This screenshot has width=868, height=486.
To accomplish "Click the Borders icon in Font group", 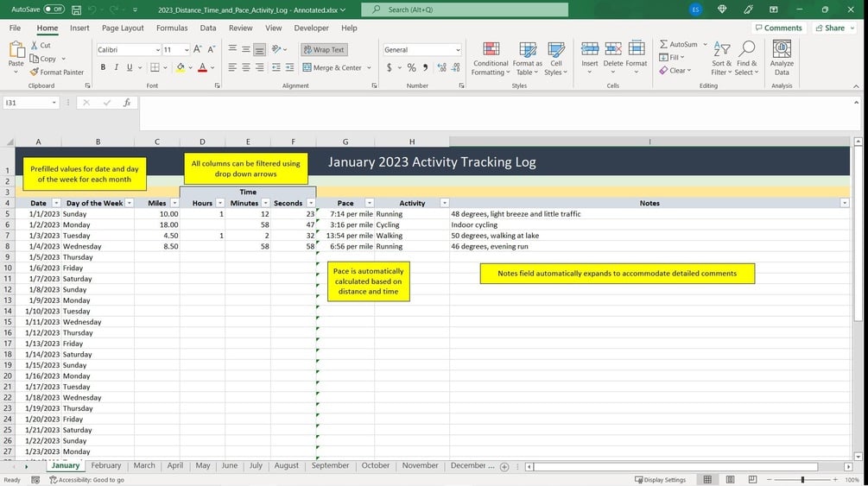I will pyautogui.click(x=155, y=67).
